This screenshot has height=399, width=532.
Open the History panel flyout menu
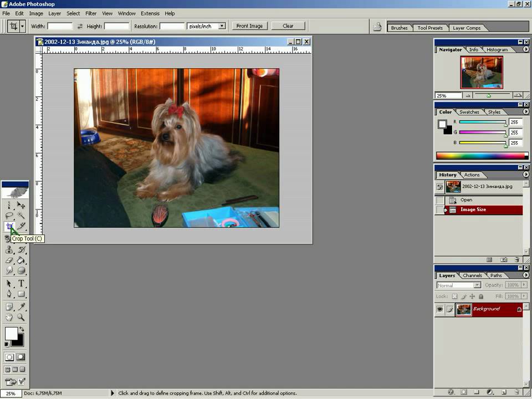point(525,175)
